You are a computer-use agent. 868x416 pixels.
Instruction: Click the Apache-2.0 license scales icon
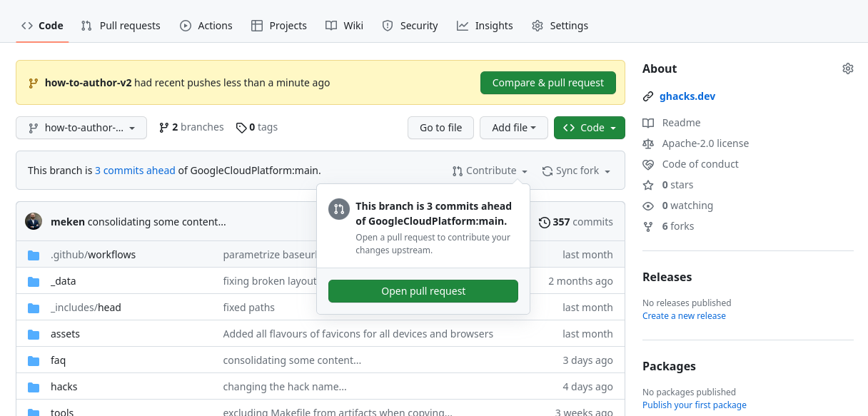(647, 143)
